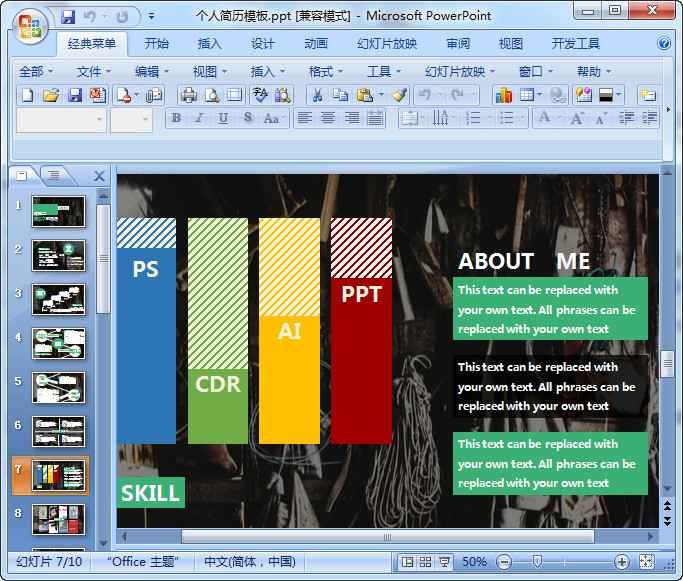
Task: Click the New blank document icon
Action: click(27, 95)
